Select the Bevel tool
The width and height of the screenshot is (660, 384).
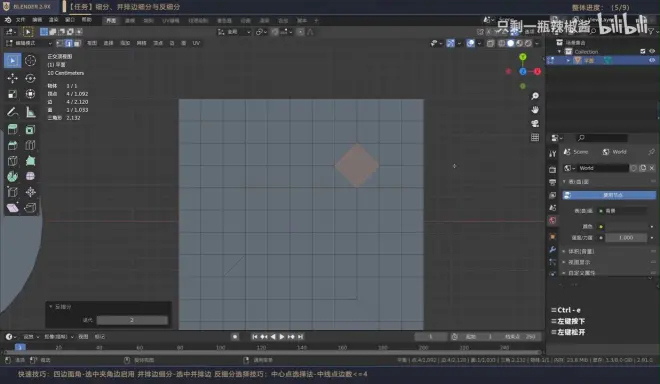click(13, 145)
